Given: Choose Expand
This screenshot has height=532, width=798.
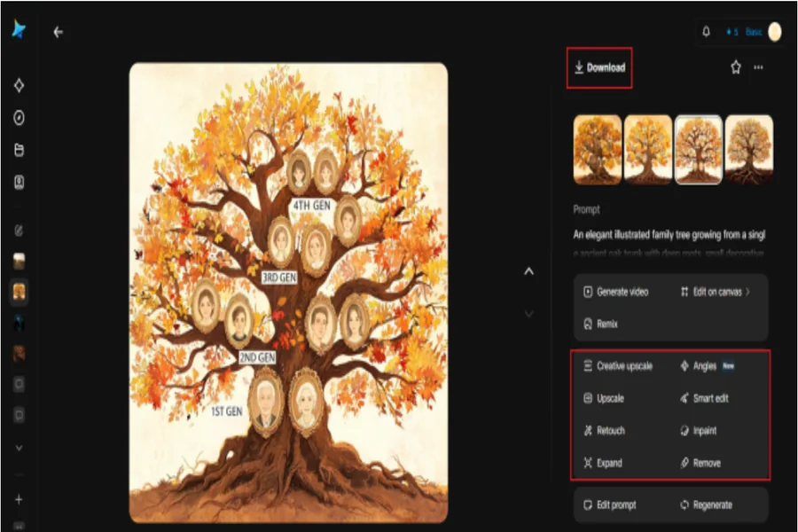Looking at the screenshot, I should 603,463.
